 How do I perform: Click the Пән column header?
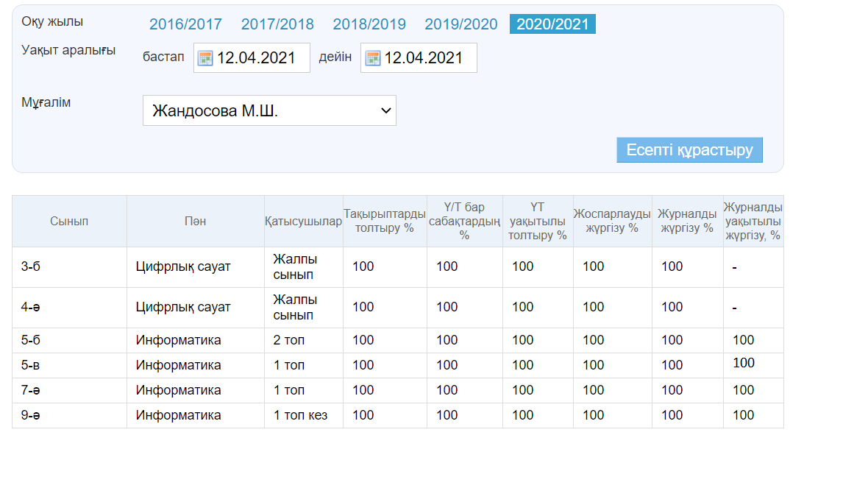click(x=196, y=221)
